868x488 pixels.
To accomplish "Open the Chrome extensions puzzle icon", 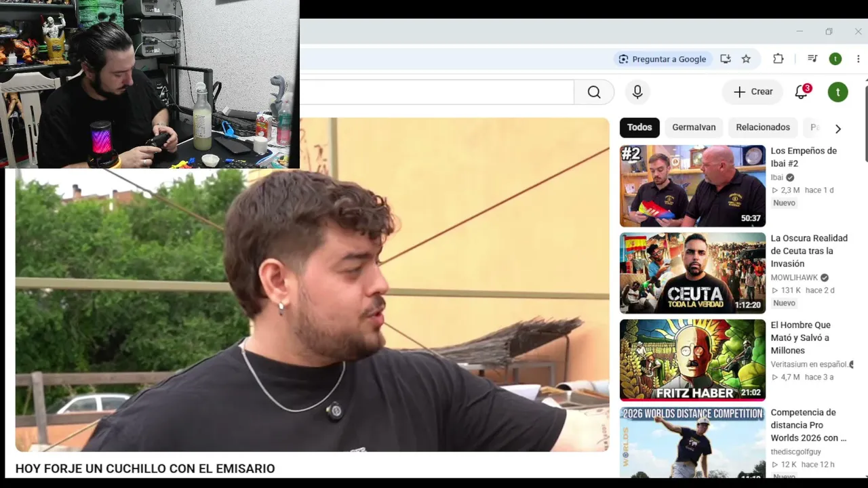I will point(778,59).
